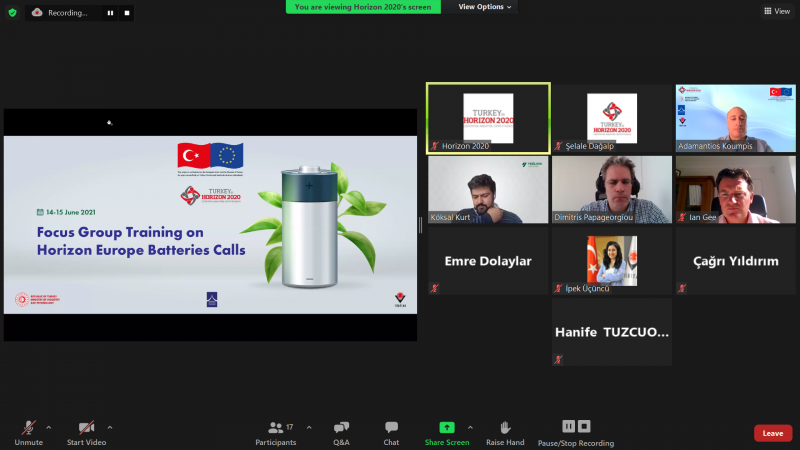
Task: Select Ian Gee's video tile
Action: 736,189
